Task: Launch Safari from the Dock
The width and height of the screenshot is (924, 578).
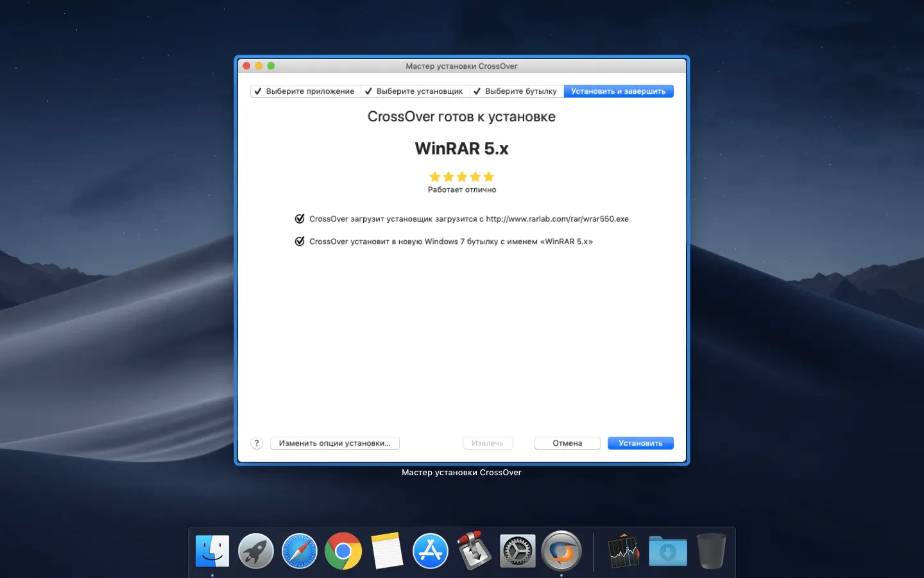Action: 300,550
